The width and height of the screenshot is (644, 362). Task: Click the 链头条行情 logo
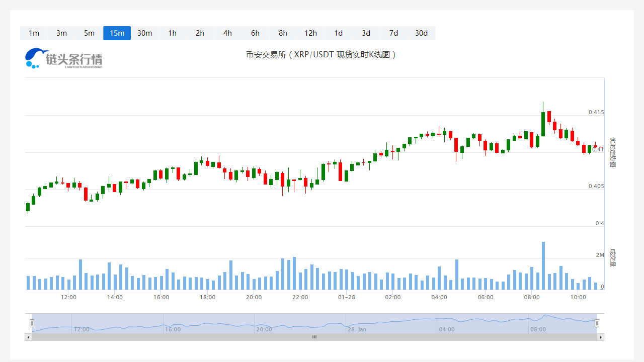click(64, 58)
